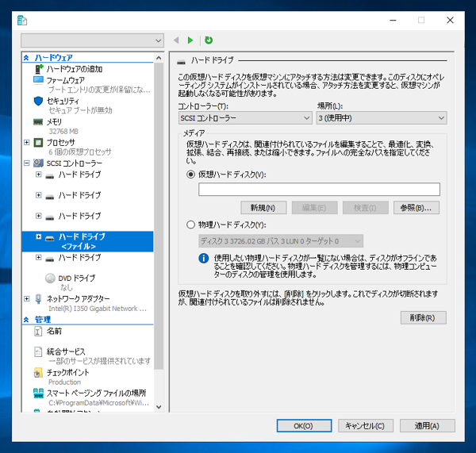Expand the selected ハード ドライブ node
The height and width of the screenshot is (453, 476).
(x=39, y=236)
